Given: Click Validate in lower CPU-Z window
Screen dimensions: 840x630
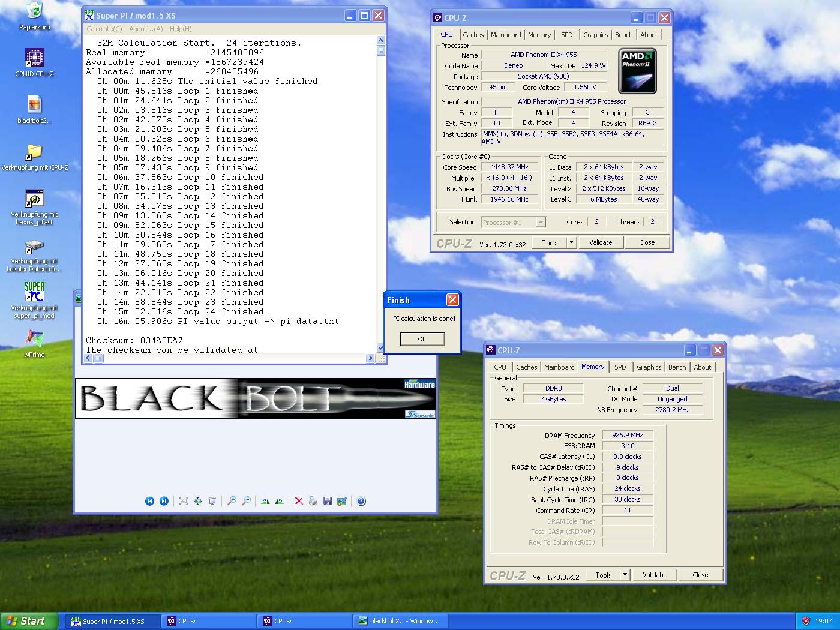Looking at the screenshot, I should [654, 575].
